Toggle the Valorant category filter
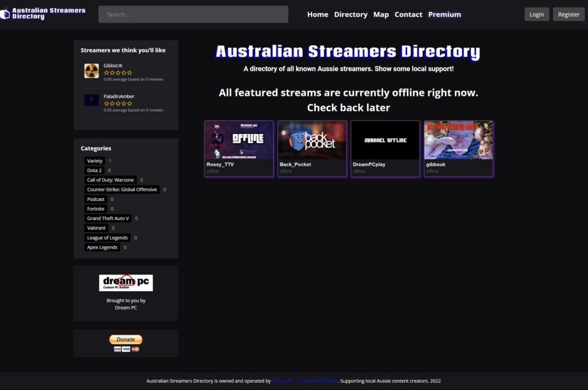588x390 pixels. pos(96,227)
